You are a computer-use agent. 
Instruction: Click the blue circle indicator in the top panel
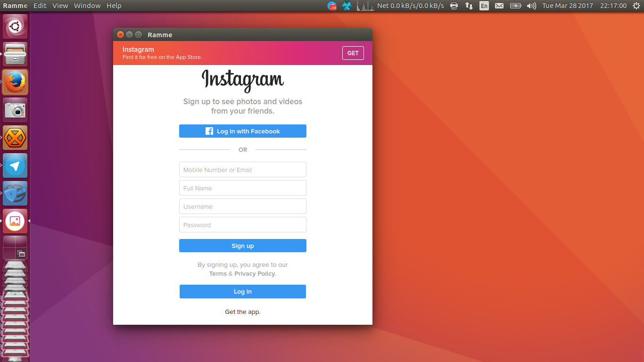(332, 6)
